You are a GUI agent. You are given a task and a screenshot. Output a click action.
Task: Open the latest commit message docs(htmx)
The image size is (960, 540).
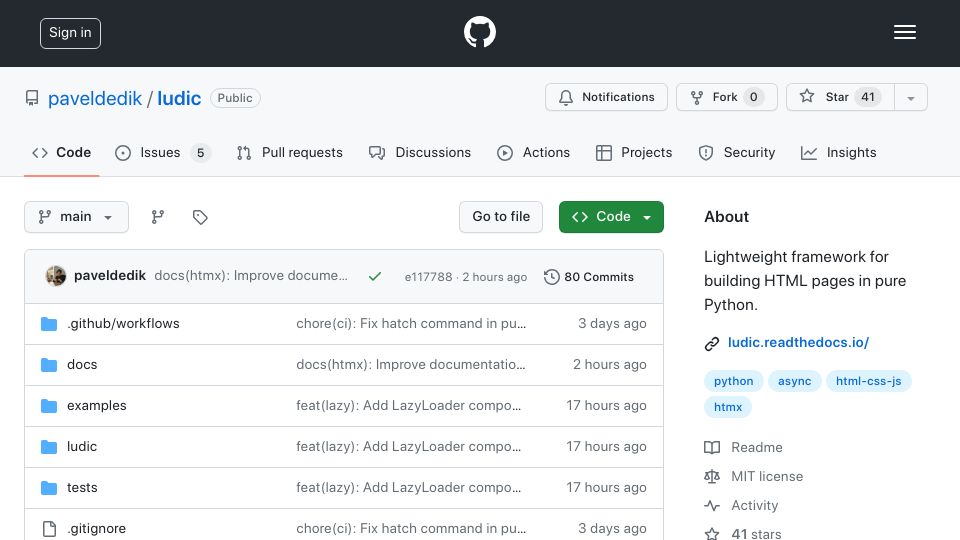(251, 276)
